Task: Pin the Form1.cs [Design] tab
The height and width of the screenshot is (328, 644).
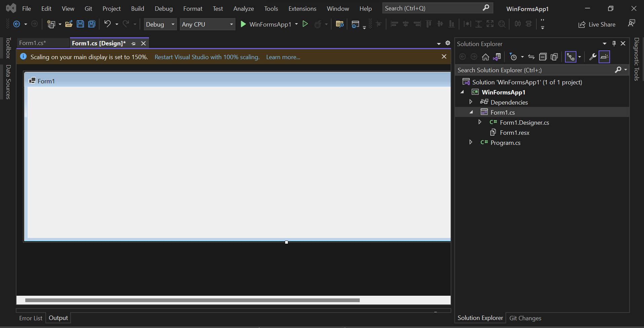Action: tap(134, 43)
